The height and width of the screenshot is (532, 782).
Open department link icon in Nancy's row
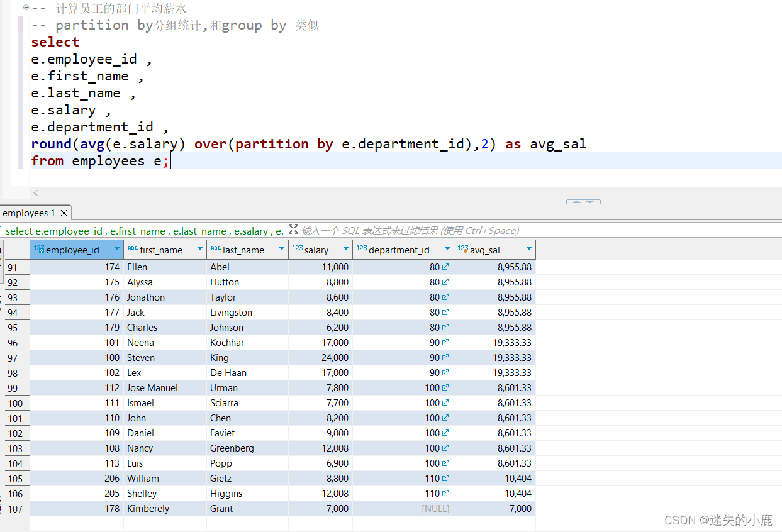445,448
